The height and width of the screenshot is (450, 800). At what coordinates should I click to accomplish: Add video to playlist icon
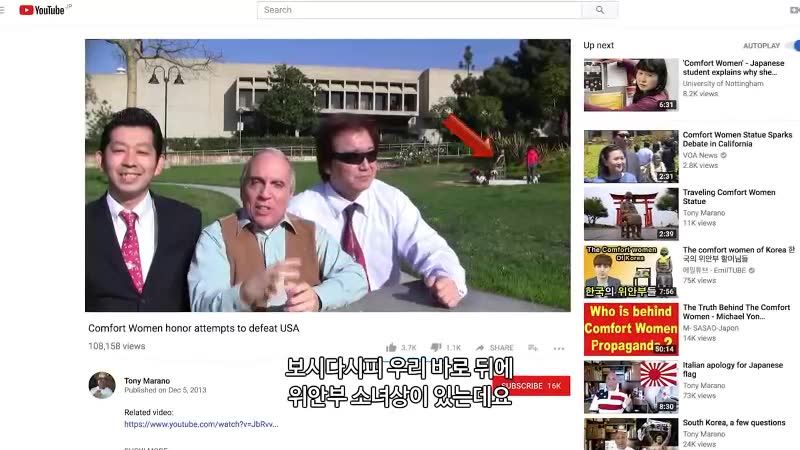[x=533, y=347]
